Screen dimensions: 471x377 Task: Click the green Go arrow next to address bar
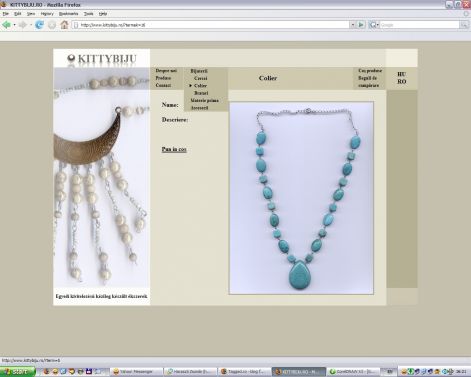click(x=361, y=25)
